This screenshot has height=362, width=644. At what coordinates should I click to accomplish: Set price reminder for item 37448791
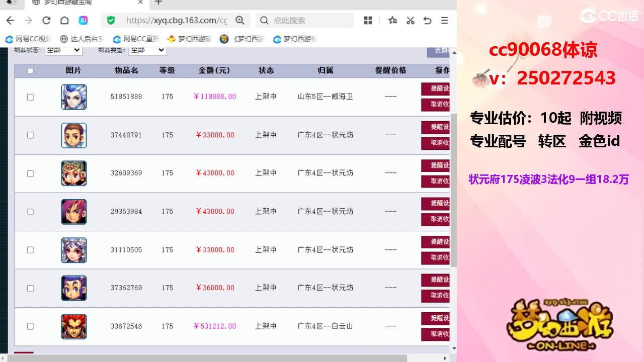tap(435, 127)
